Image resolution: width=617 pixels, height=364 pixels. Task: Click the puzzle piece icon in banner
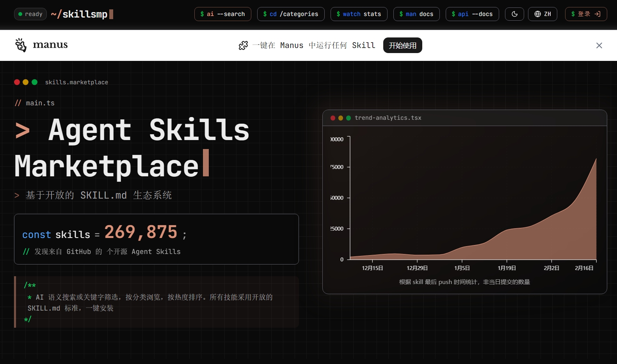click(x=243, y=46)
